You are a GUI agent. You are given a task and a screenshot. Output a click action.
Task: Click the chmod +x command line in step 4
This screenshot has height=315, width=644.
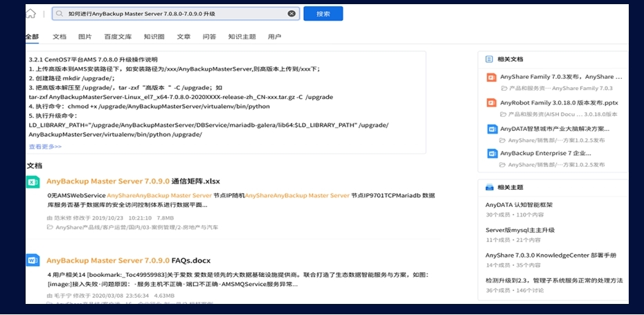(150, 107)
